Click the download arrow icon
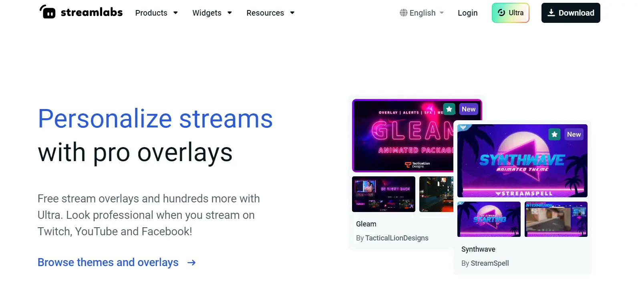The width and height of the screenshot is (644, 305). point(551,13)
